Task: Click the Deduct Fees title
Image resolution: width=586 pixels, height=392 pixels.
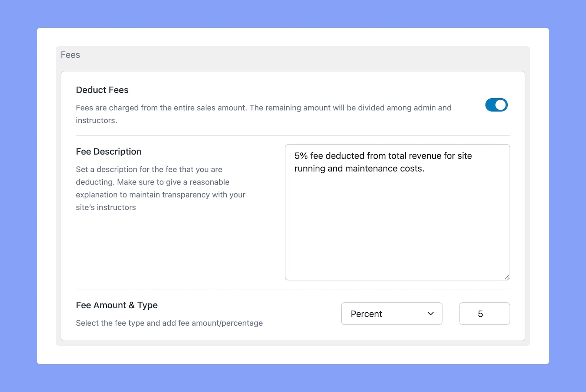Action: (x=102, y=90)
